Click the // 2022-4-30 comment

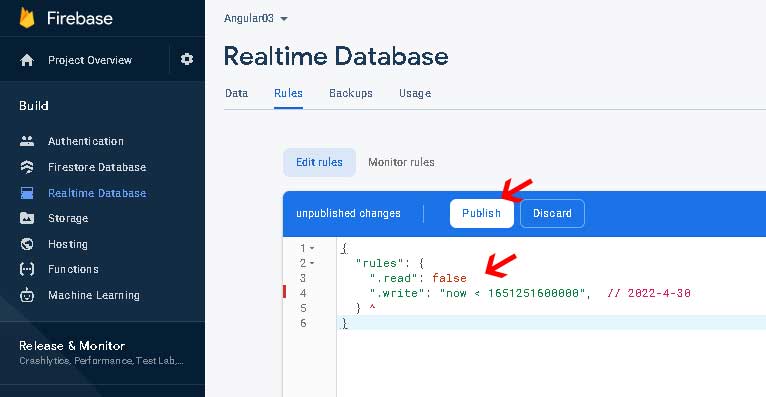click(x=649, y=293)
